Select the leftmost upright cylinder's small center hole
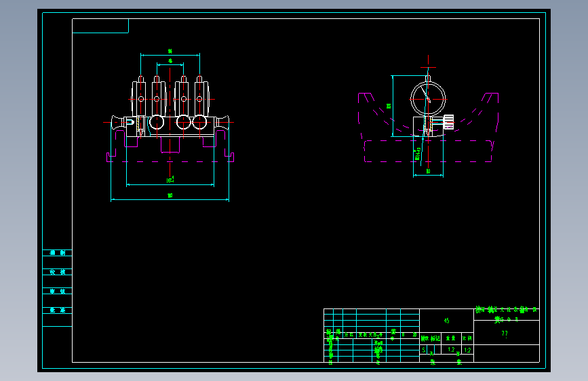Viewport: 588px width, 381px height. (x=141, y=99)
